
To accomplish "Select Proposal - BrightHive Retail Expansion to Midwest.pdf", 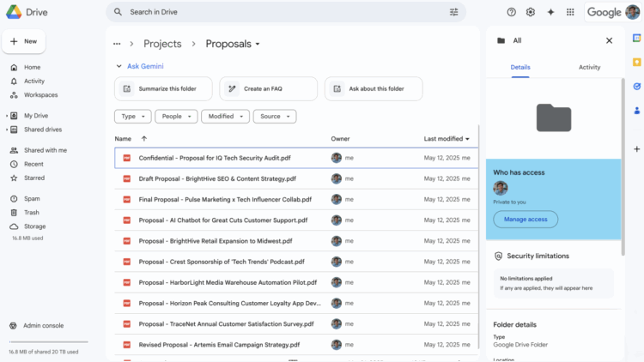I will [296, 241].
